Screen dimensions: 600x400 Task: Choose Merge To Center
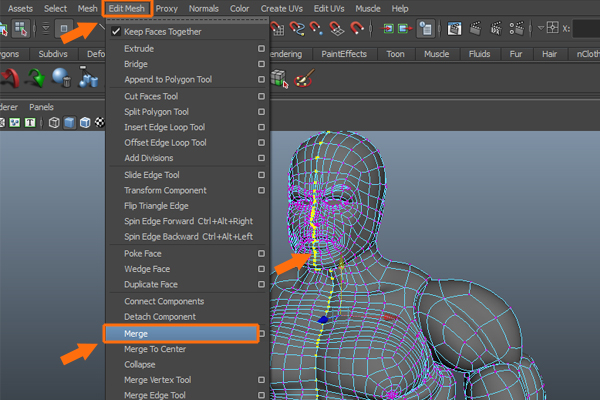pyautogui.click(x=155, y=349)
